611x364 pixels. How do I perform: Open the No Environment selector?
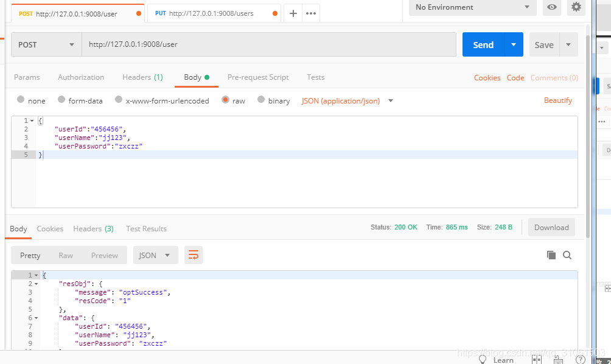pos(472,7)
